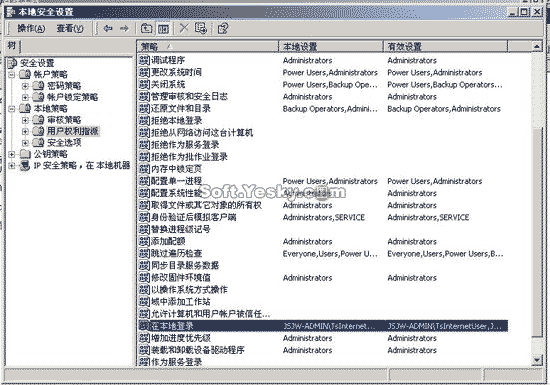The image size is (550, 385).
Task: Click the 还原文件和目录 policy icon
Action: pyautogui.click(x=145, y=108)
